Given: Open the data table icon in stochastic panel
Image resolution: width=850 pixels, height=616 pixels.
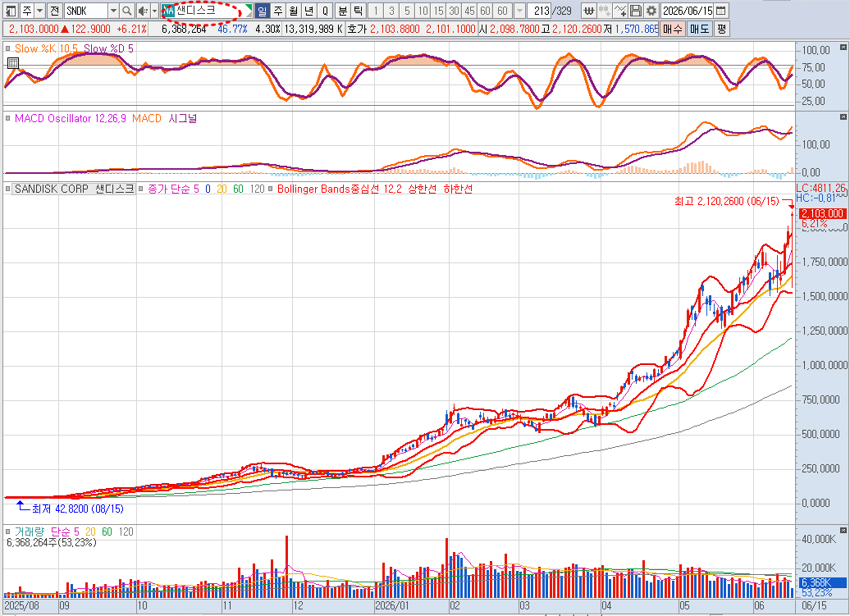Looking at the screenshot, I should click(x=13, y=63).
